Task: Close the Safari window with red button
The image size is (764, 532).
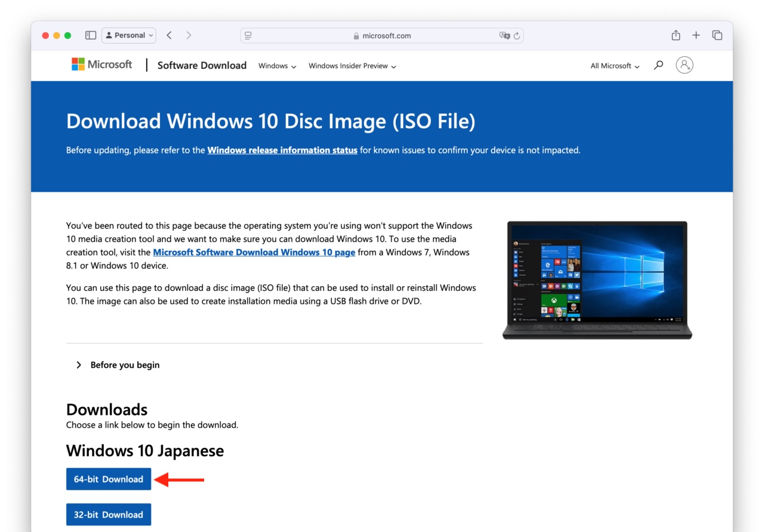Action: pyautogui.click(x=45, y=35)
